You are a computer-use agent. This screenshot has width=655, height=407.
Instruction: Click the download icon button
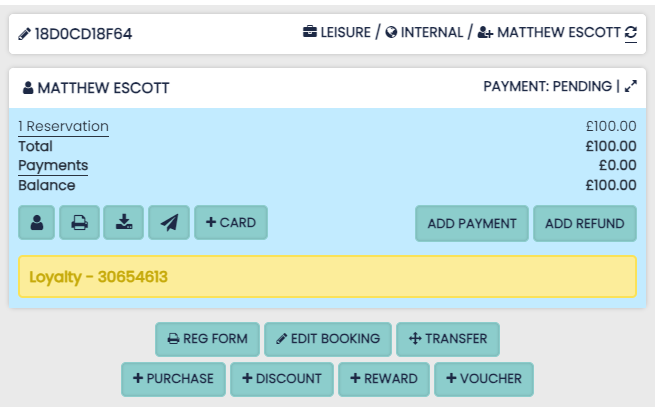(x=124, y=223)
